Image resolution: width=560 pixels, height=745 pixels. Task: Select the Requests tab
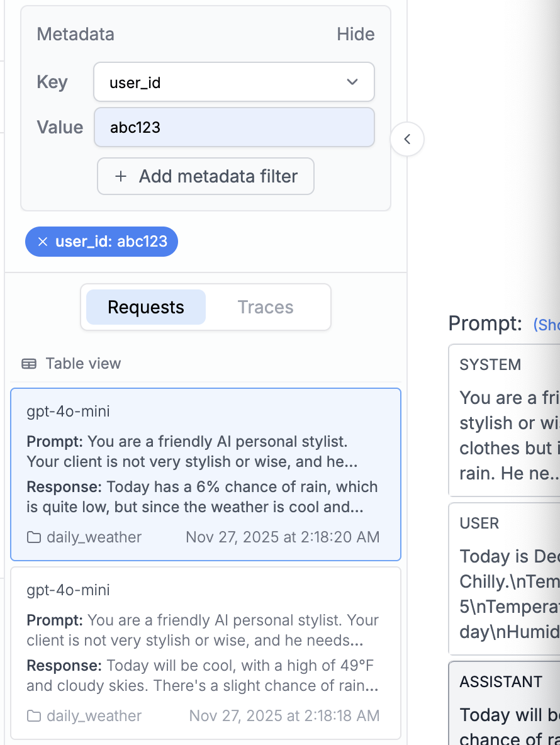146,307
